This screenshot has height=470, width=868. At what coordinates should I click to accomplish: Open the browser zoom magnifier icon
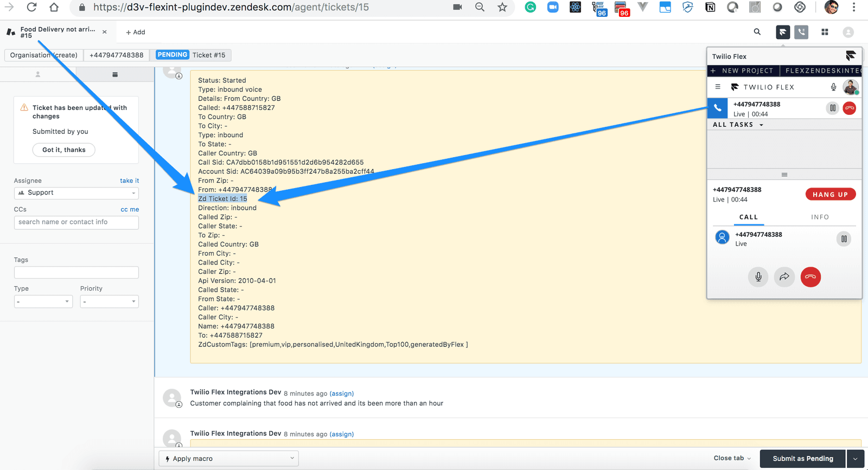(480, 7)
